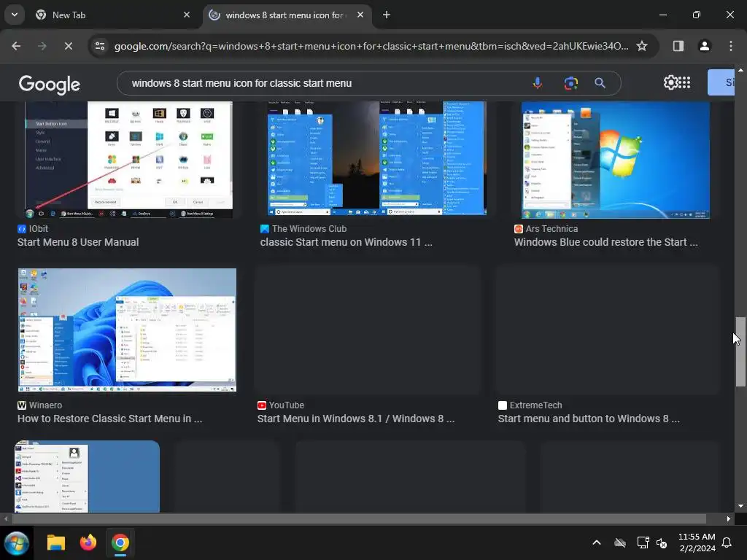Click the vertical scrollbar down arrow
Screen dimensions: 747x560
pos(740,506)
